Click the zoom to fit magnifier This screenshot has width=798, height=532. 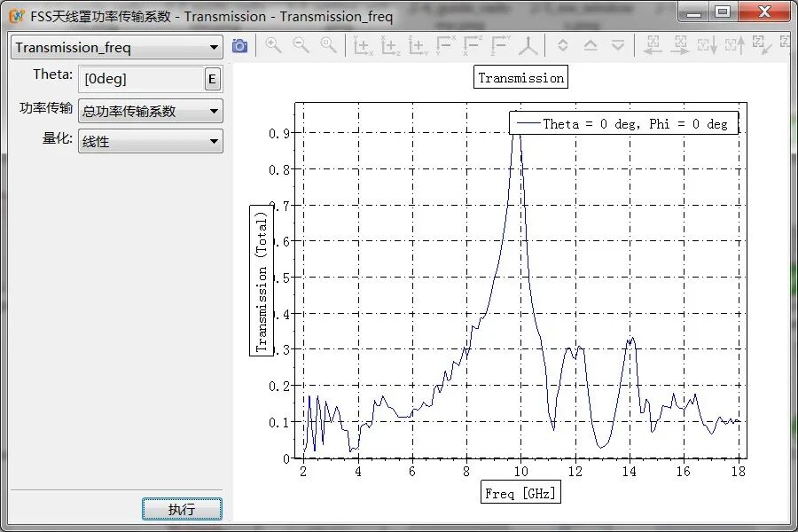(x=328, y=46)
